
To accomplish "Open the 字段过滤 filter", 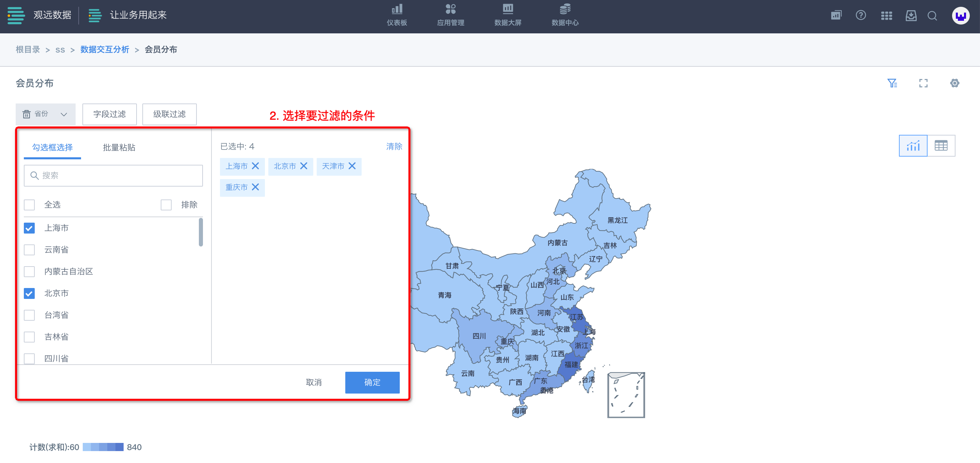I will 110,114.
